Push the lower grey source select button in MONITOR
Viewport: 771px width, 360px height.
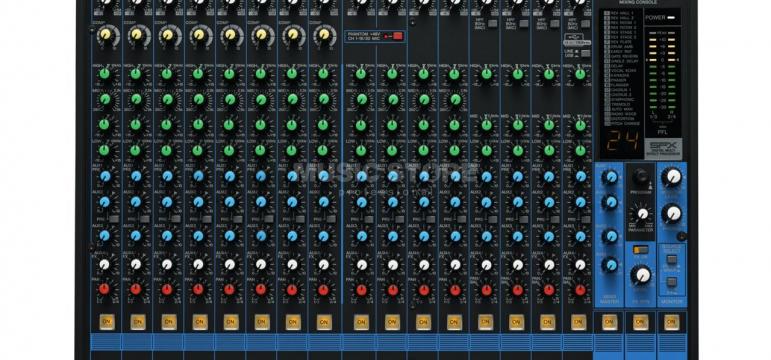(671, 282)
